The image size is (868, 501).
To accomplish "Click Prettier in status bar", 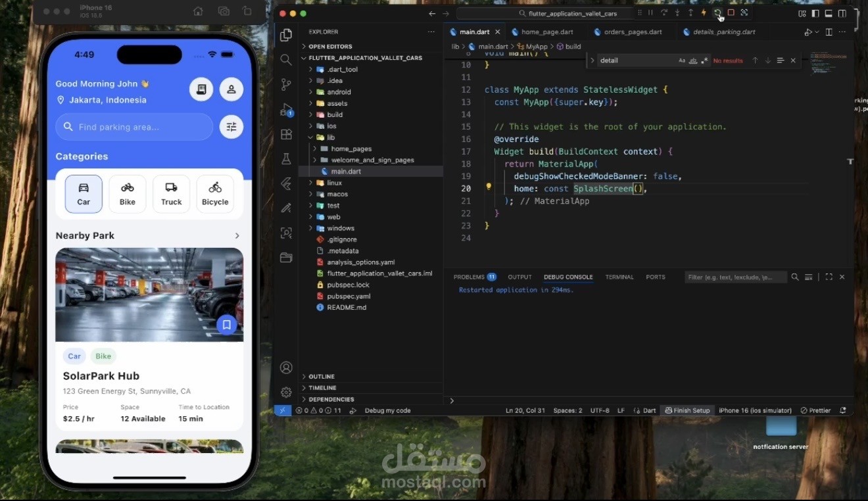I will [815, 410].
